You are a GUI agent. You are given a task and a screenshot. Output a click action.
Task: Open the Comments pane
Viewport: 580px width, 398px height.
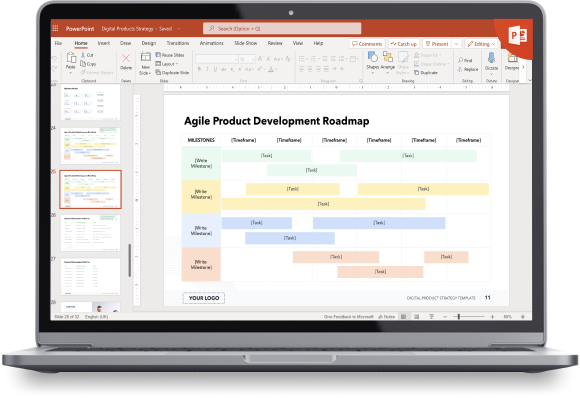coord(367,44)
